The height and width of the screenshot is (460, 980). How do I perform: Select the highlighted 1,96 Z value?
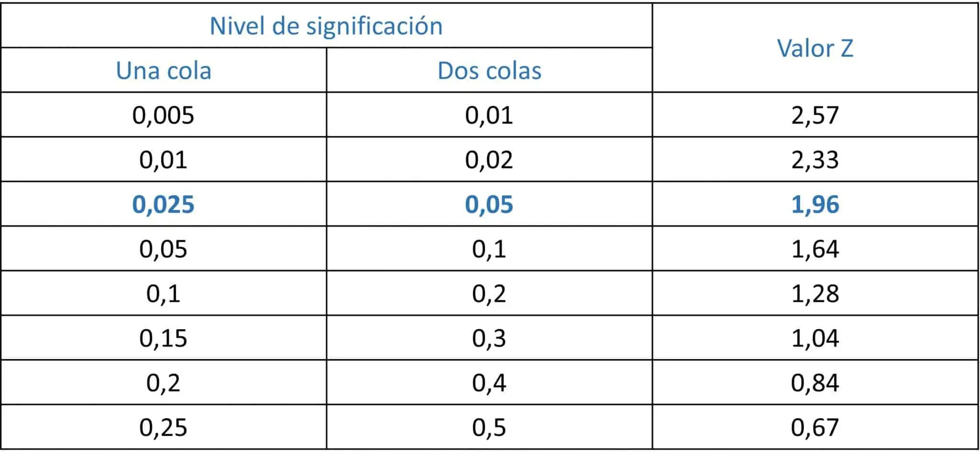(x=815, y=204)
